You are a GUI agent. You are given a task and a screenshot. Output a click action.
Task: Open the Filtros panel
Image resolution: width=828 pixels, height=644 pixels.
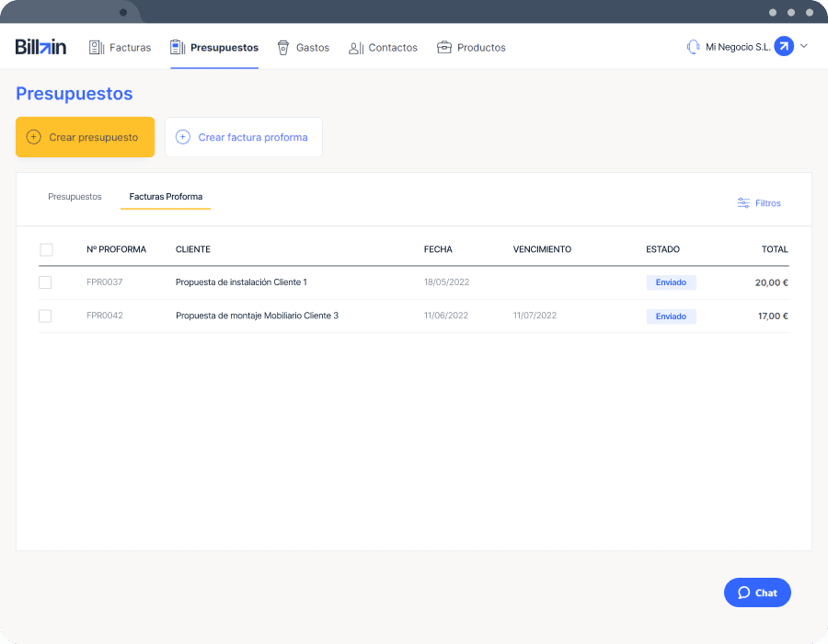point(759,203)
